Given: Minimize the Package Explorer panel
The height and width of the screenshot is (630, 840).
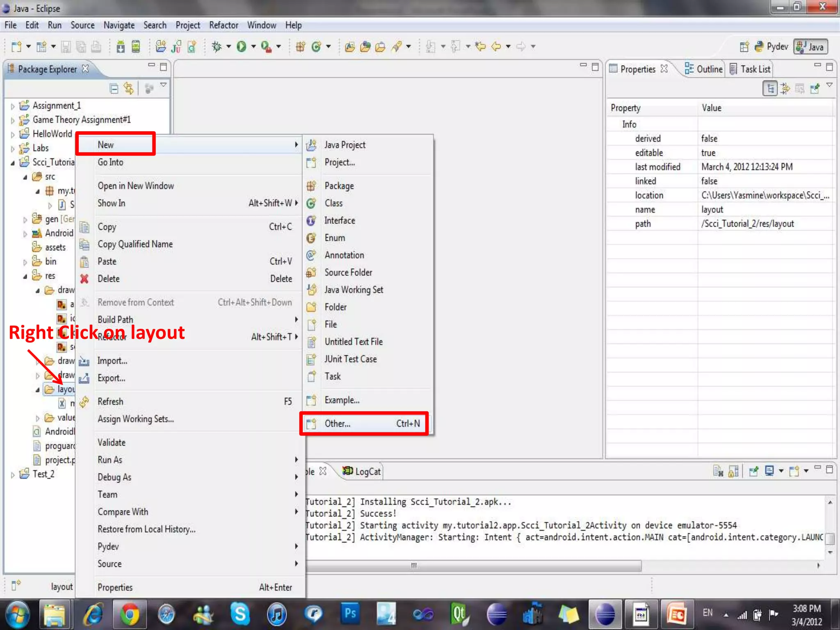Looking at the screenshot, I should [151, 65].
